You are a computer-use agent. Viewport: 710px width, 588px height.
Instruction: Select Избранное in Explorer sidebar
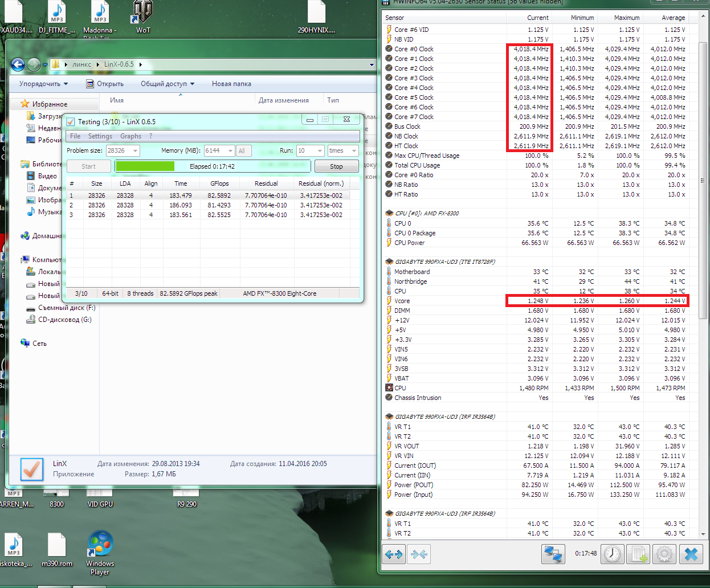50,104
